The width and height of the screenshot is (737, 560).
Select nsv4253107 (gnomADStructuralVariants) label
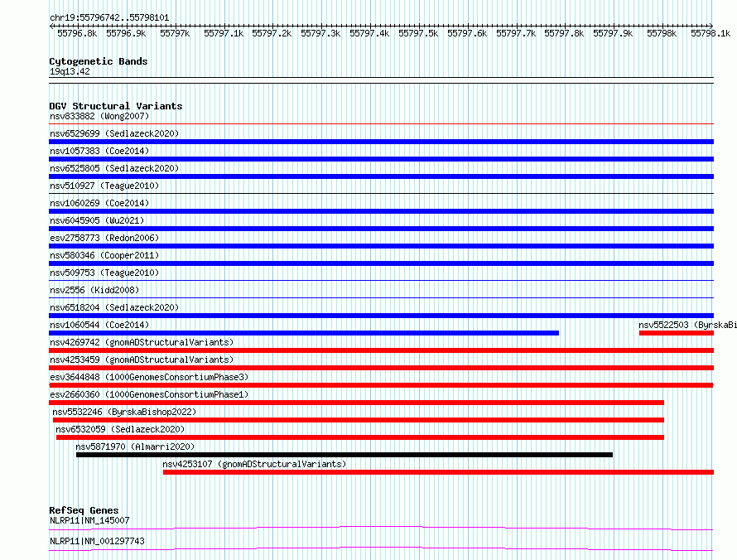tap(254, 464)
